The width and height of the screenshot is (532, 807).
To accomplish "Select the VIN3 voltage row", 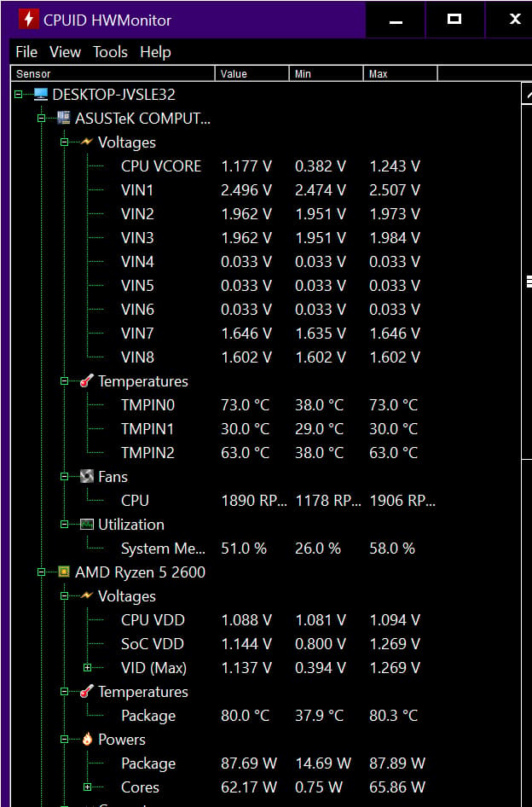I will [270, 238].
